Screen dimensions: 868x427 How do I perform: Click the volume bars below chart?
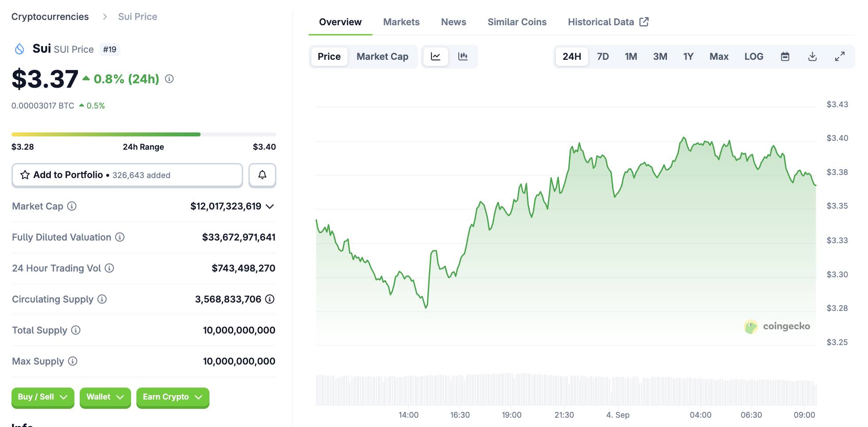click(566, 389)
